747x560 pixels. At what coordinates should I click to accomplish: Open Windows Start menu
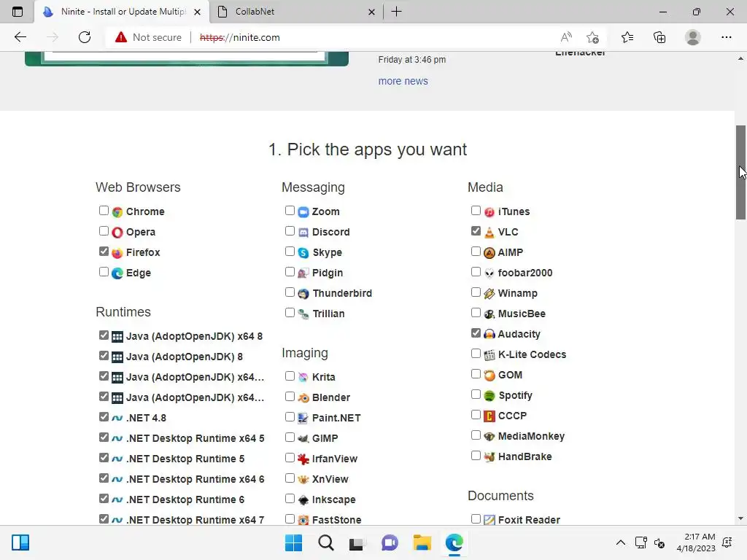click(293, 542)
